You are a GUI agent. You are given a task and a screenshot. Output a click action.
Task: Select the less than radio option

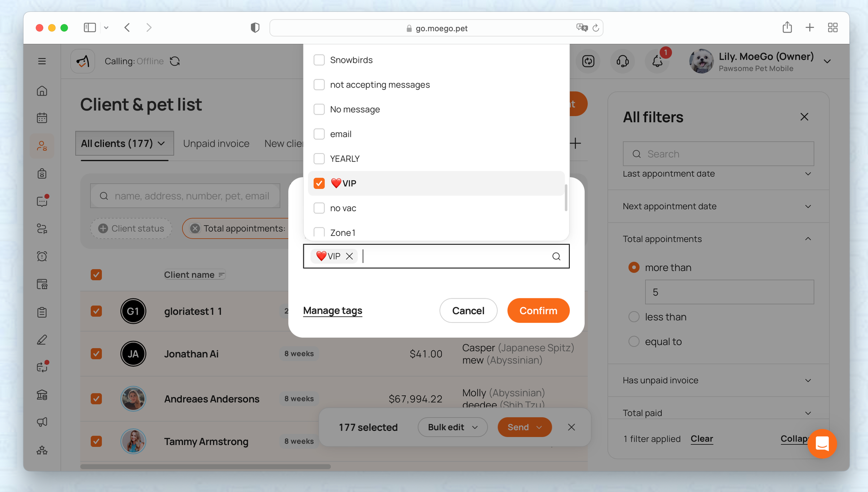[x=634, y=317]
